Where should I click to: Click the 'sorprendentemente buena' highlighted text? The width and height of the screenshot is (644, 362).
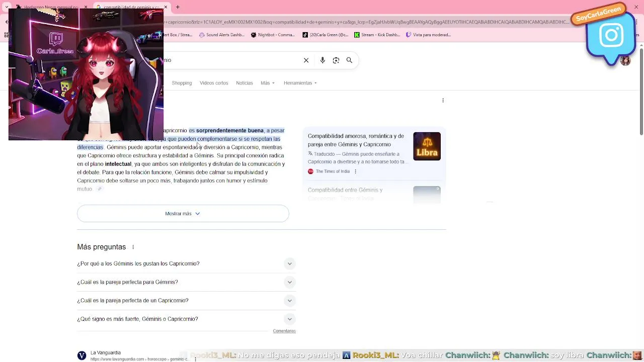pyautogui.click(x=230, y=131)
